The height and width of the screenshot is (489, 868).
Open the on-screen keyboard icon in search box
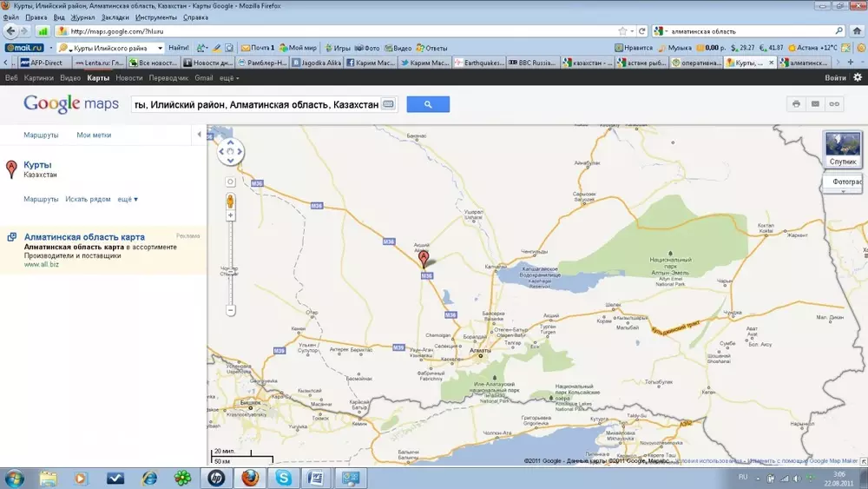389,104
